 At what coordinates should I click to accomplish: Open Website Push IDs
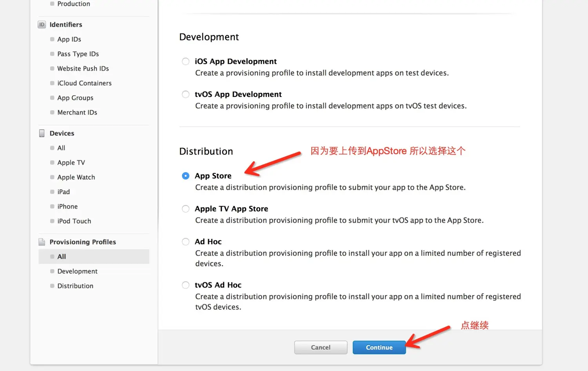[x=83, y=69]
